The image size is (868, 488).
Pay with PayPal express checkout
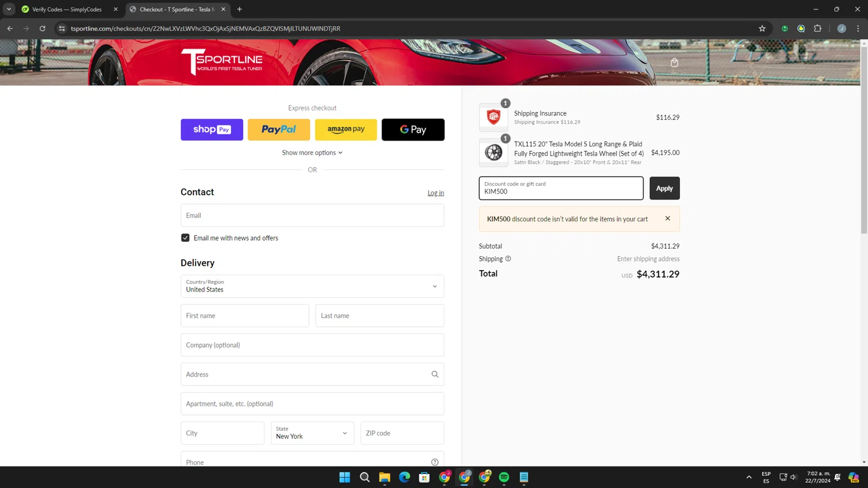coord(279,130)
